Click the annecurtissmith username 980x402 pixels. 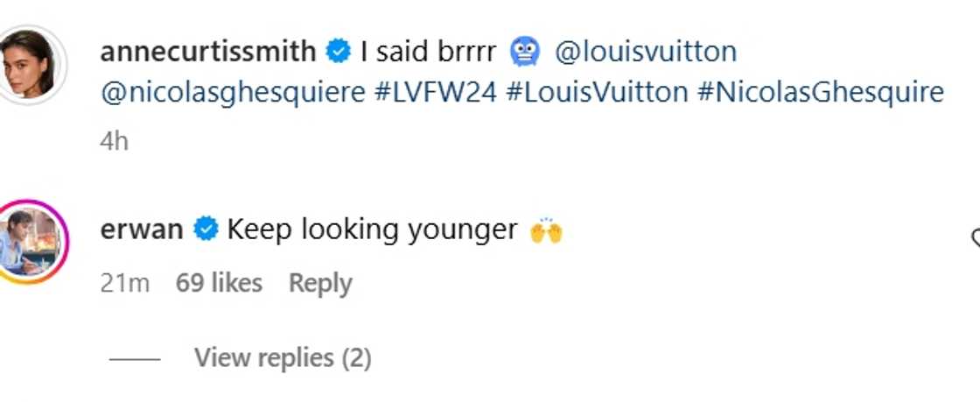(207, 52)
